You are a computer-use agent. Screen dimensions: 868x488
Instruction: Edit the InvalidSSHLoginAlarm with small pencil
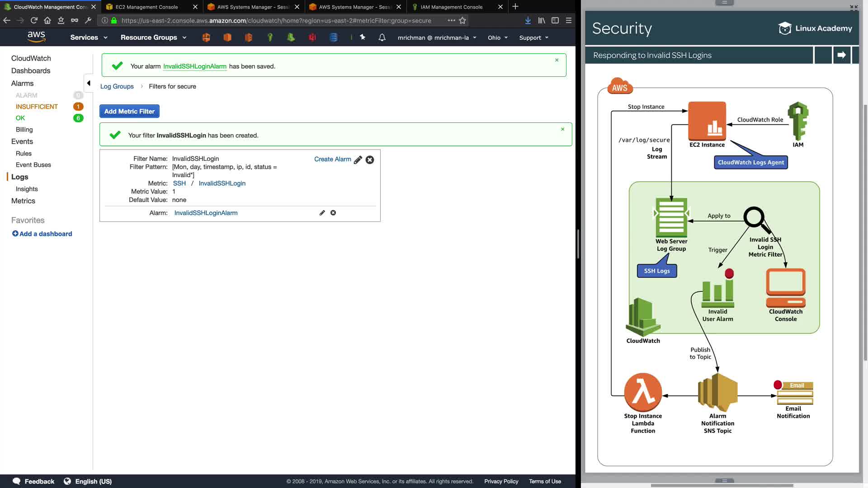(x=322, y=213)
